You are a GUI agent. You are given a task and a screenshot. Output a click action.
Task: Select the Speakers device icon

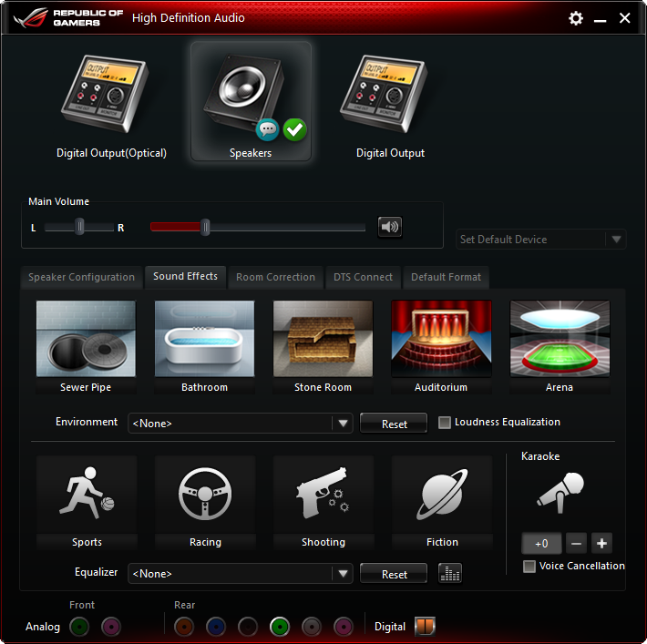pos(243,91)
